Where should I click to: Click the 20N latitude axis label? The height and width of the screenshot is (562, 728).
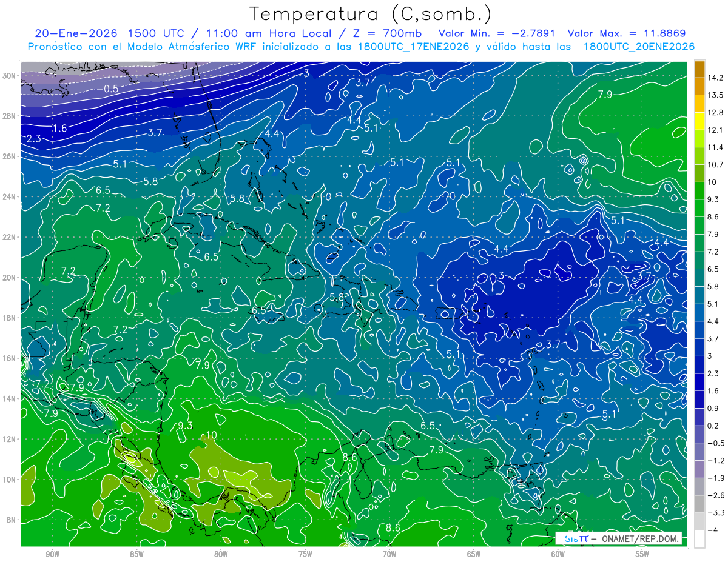9,278
